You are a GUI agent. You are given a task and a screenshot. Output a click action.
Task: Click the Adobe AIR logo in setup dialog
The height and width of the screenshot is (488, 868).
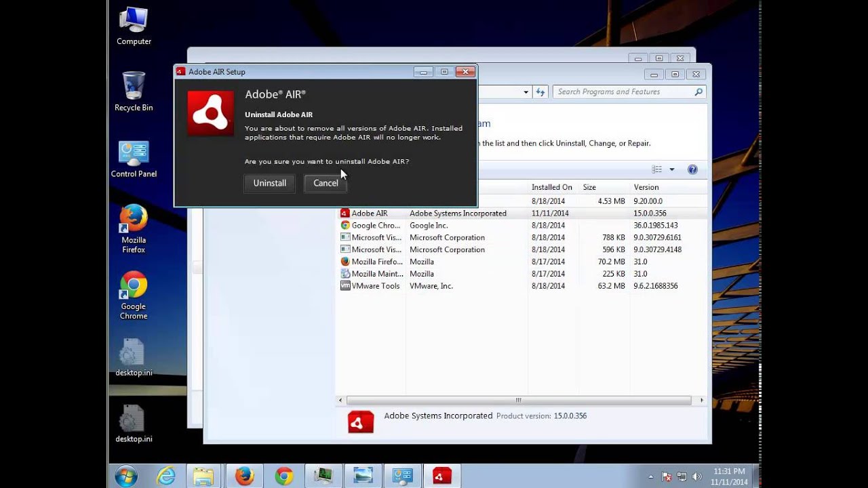[211, 113]
